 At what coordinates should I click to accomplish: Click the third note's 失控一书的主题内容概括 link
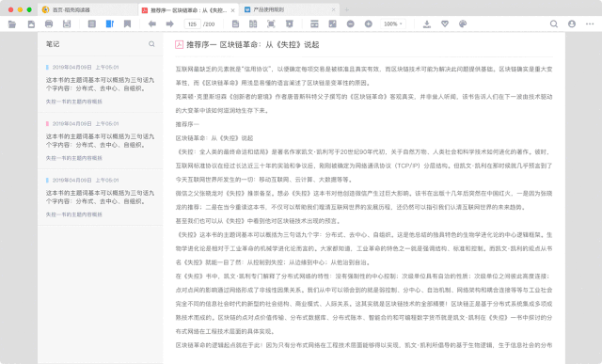[x=74, y=214]
